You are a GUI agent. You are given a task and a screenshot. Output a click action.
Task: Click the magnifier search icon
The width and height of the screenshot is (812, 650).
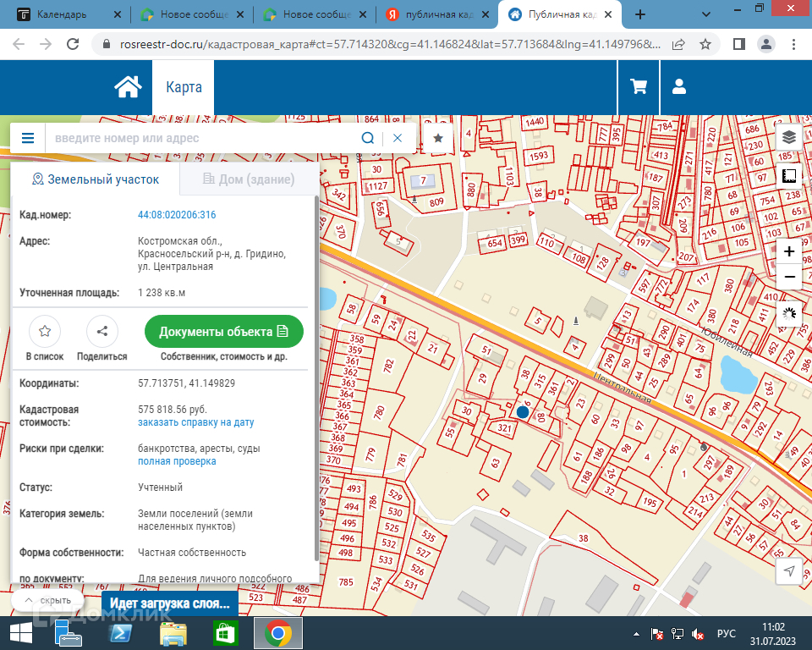[x=368, y=138]
